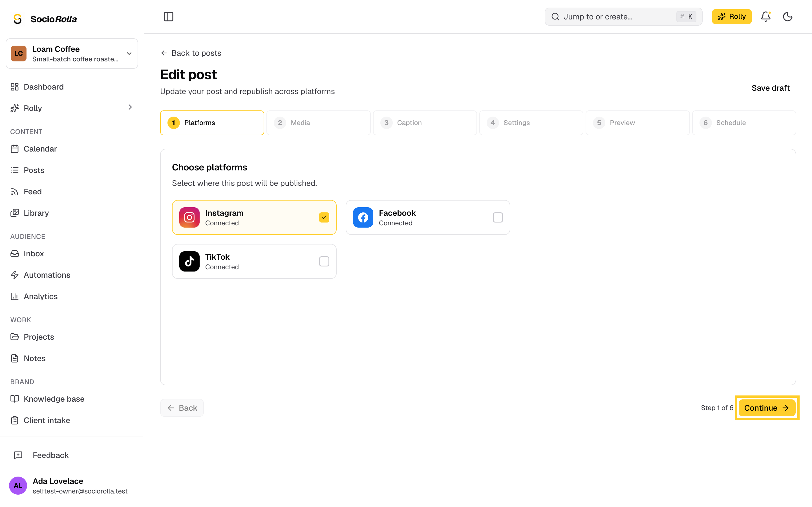Click the Facebook platform logo
This screenshot has width=812, height=507.
click(x=363, y=217)
